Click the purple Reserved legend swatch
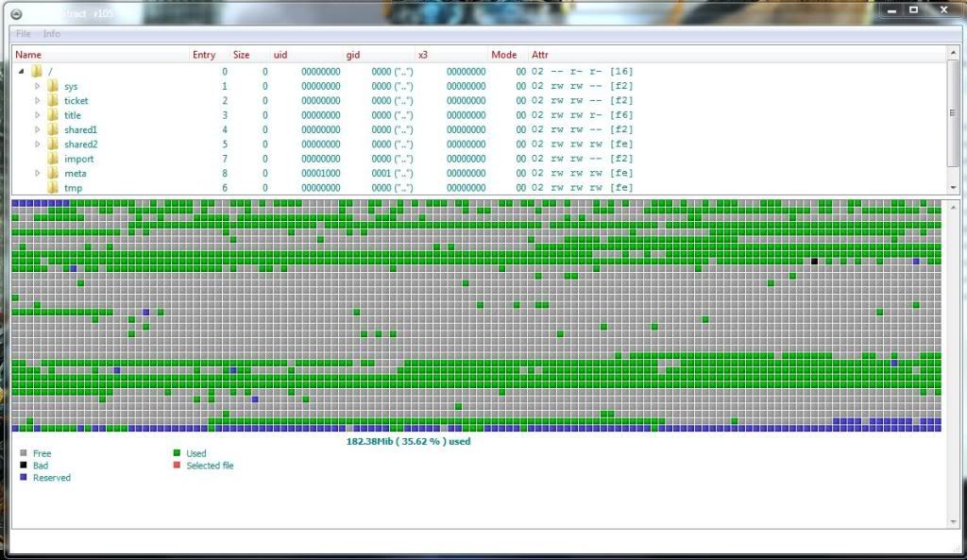This screenshot has width=967, height=560. coord(23,478)
